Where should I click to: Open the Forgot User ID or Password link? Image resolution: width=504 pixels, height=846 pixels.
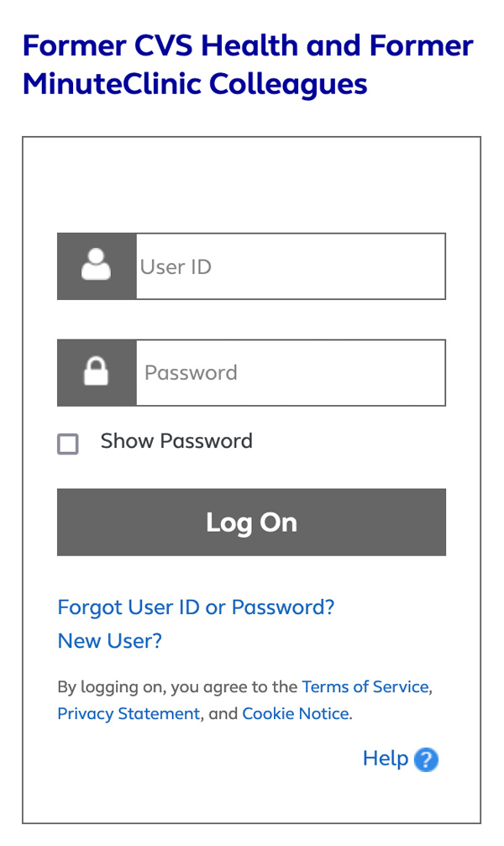tap(196, 607)
